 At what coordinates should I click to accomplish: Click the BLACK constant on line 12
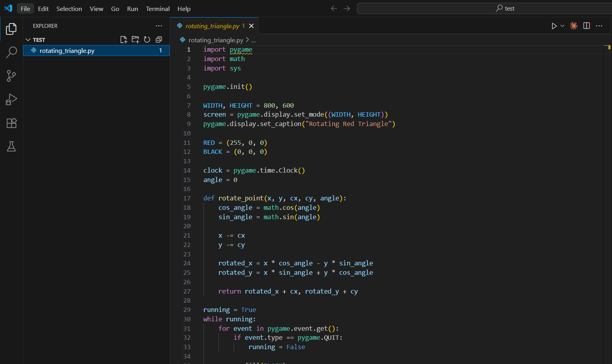click(213, 152)
